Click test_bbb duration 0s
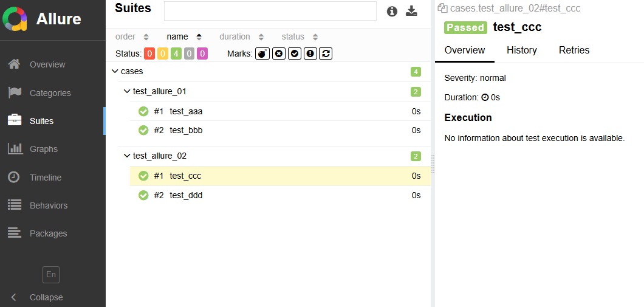Screen dimensions: 644x307 click(x=416, y=130)
